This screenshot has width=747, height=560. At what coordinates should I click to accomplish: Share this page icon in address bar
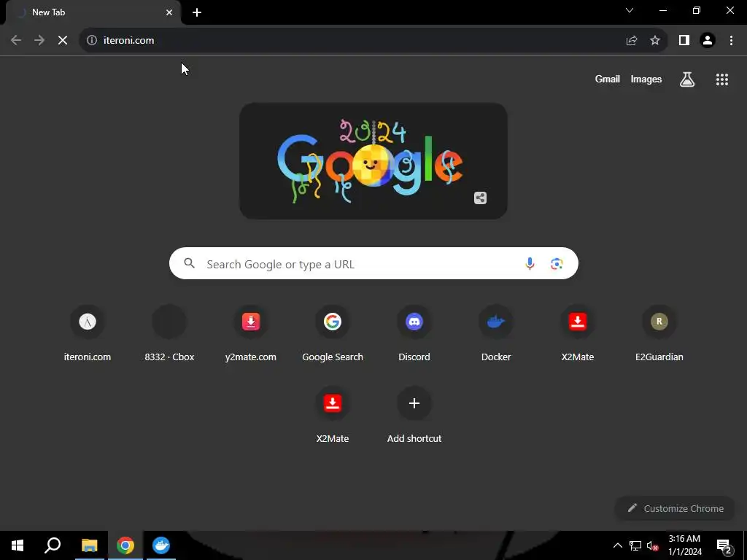[x=632, y=41]
